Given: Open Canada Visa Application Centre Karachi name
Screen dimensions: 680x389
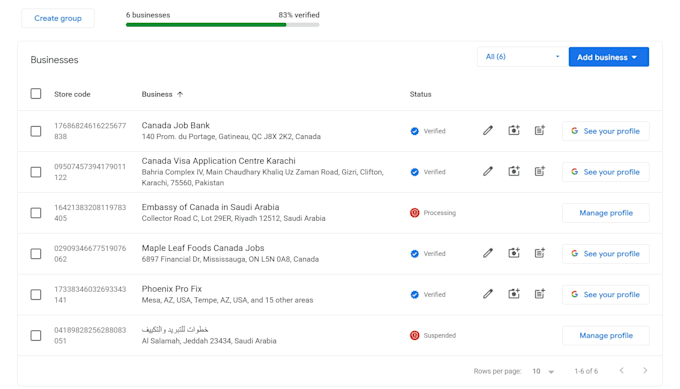Looking at the screenshot, I should [x=219, y=161].
